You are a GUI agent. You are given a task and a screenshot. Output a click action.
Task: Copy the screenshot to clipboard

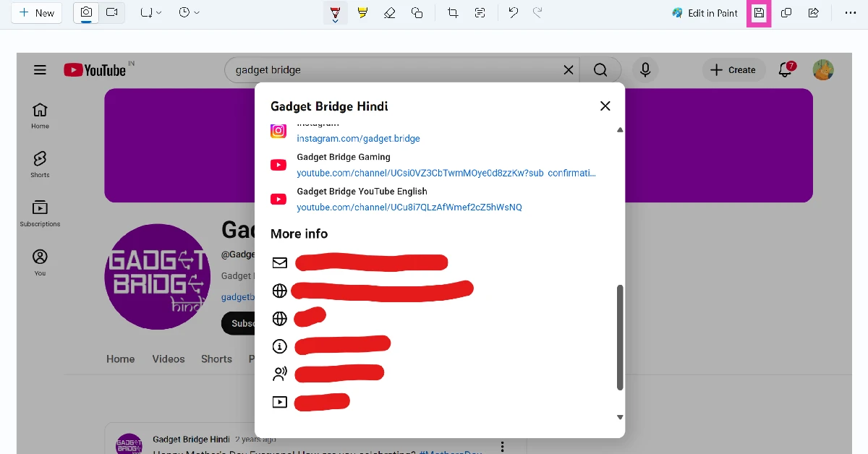(x=786, y=12)
